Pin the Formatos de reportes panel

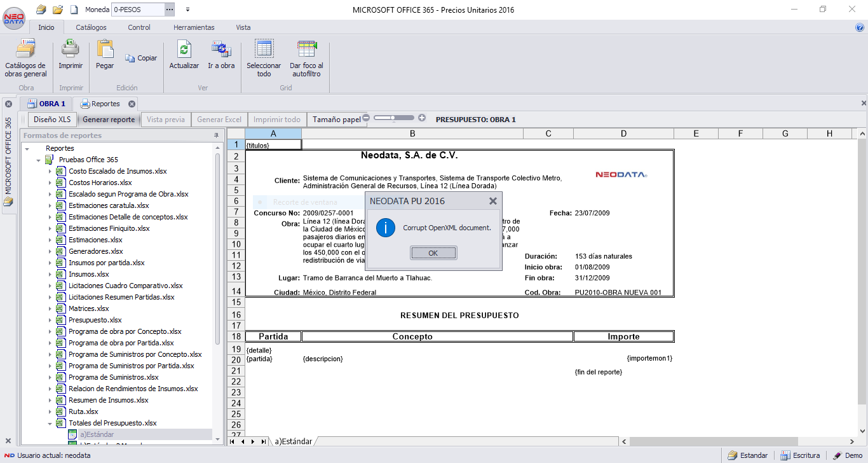point(216,135)
